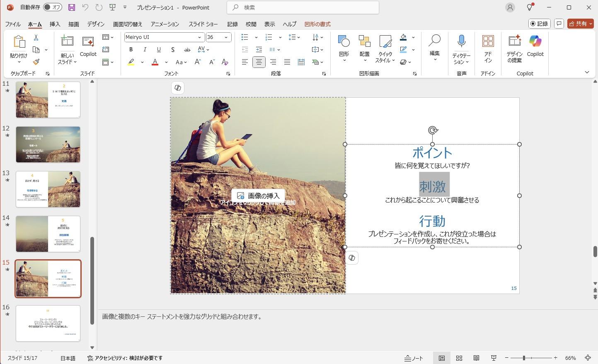
Task: Click the clear formatting icon
Action: 225,62
